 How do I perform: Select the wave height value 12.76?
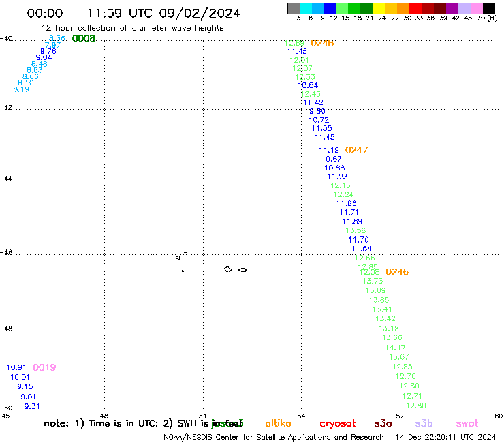tap(406, 376)
